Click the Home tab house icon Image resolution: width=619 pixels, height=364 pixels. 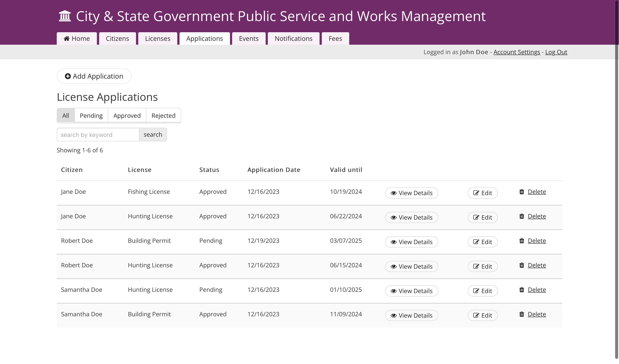pos(67,38)
